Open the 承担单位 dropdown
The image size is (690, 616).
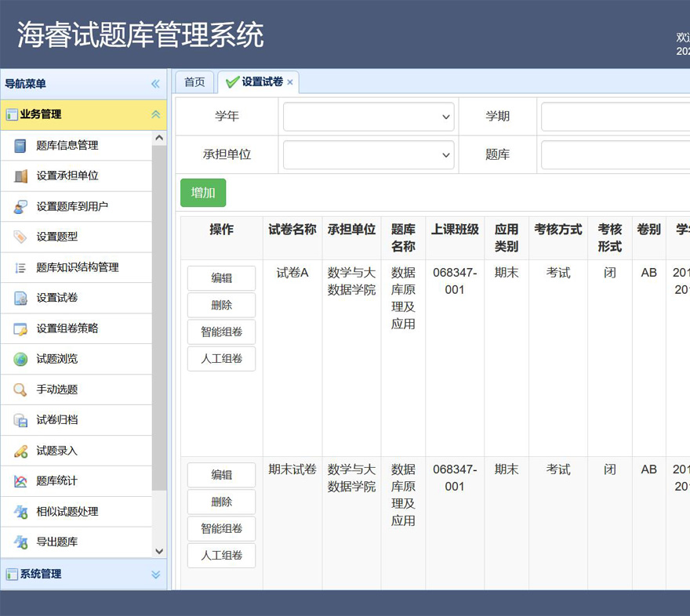click(x=369, y=155)
